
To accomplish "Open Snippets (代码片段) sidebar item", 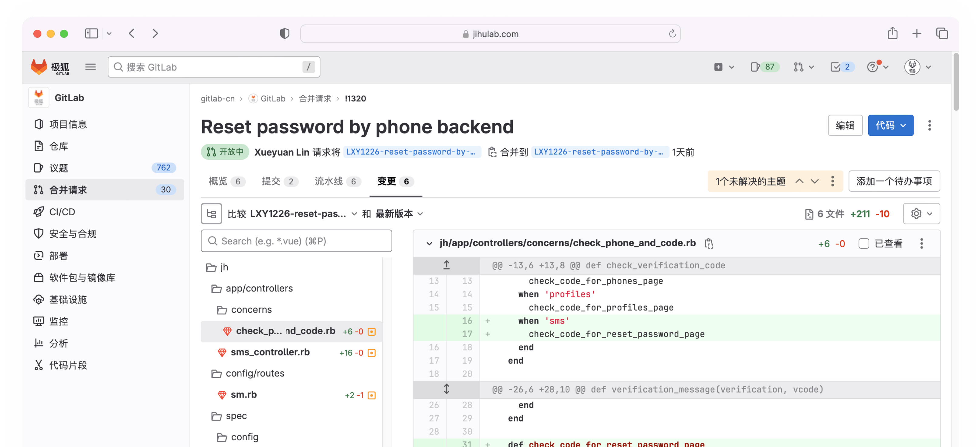I will coord(104,365).
